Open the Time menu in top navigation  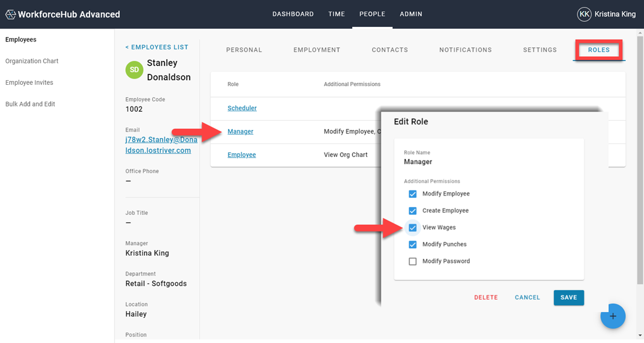(x=336, y=14)
